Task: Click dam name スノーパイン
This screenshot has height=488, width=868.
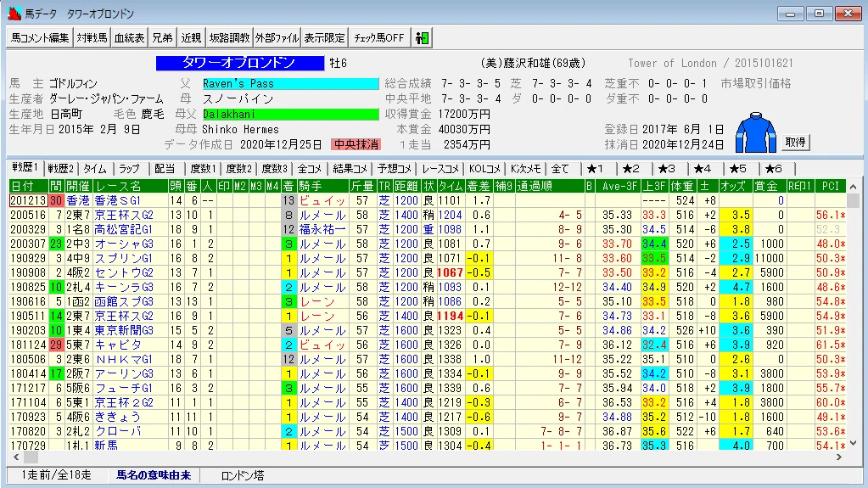Action: 238,98
